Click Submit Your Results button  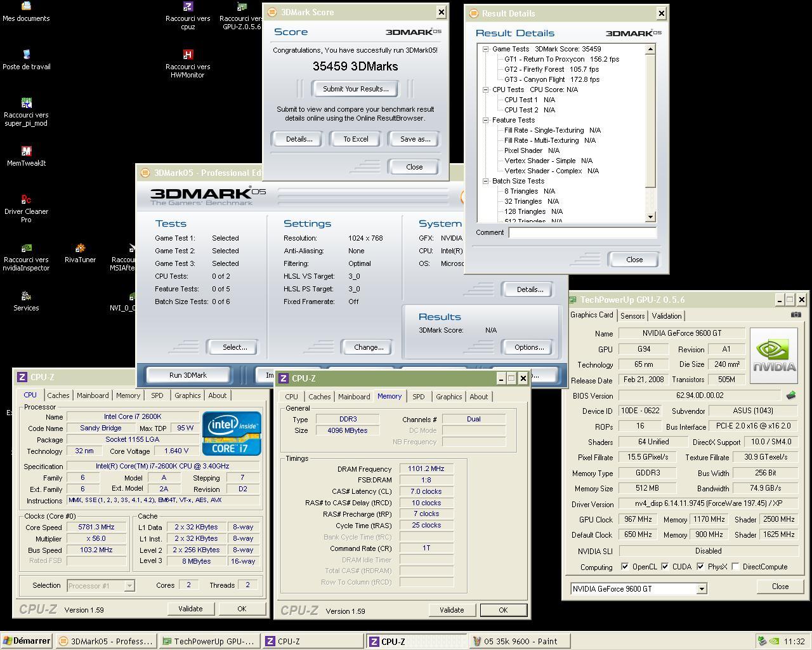coord(355,89)
